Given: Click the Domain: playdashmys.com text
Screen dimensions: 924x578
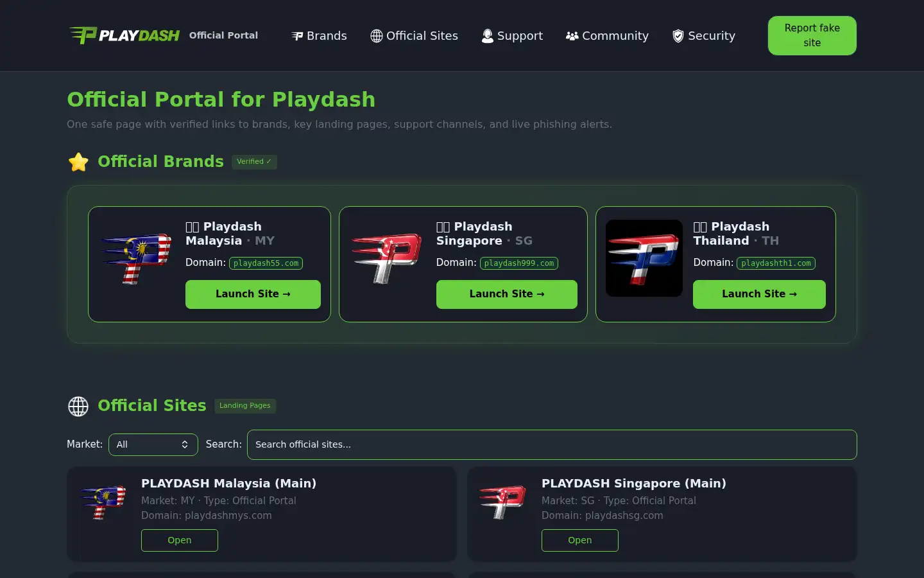Looking at the screenshot, I should 207,516.
